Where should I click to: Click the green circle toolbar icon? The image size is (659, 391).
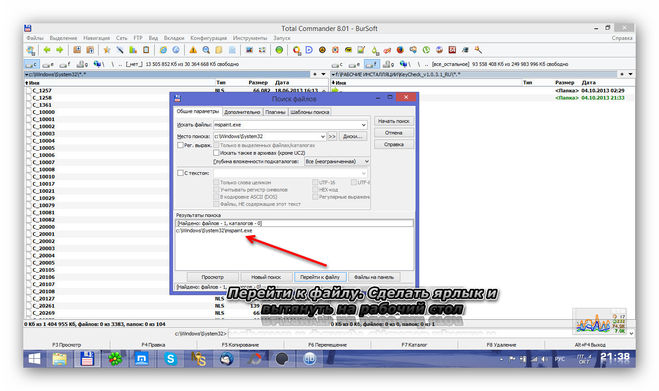coord(279,50)
